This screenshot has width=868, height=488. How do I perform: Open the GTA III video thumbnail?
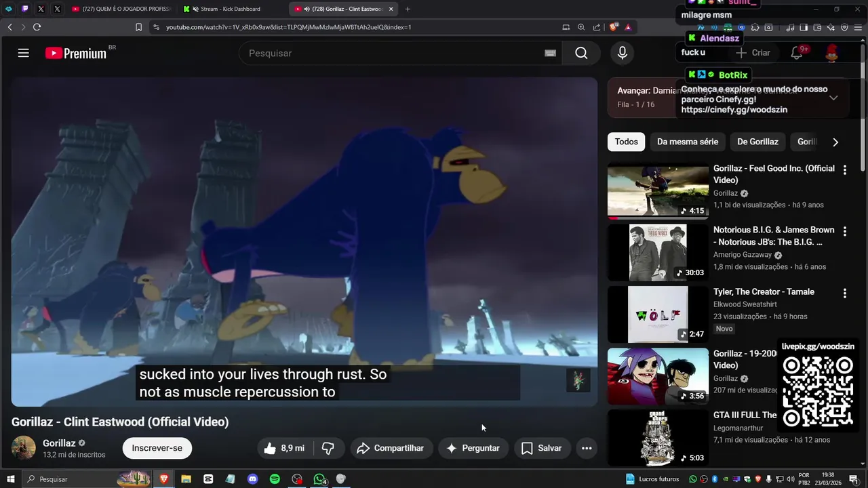coord(658,438)
